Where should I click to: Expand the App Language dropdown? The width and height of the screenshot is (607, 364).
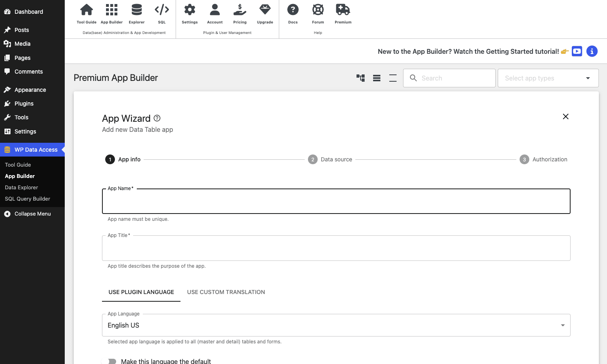pos(336,325)
